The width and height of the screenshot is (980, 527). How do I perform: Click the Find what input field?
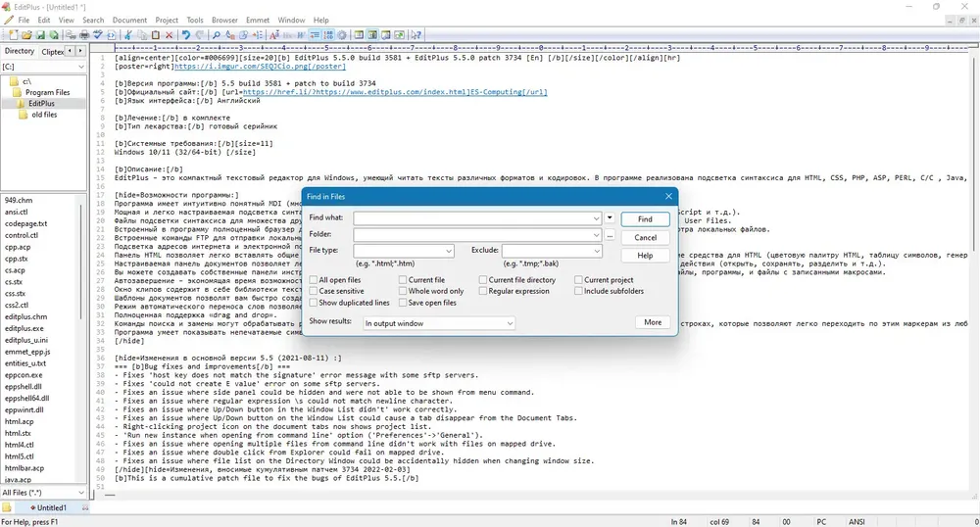477,217
